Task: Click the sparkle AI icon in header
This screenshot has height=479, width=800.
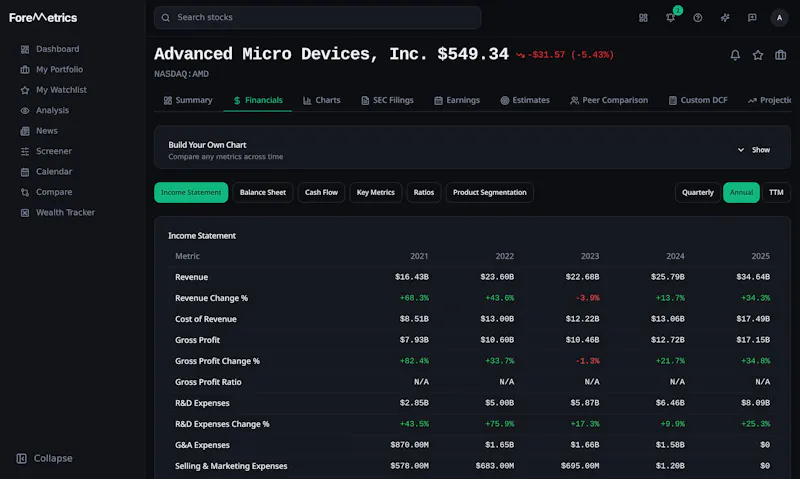Action: pos(724,18)
